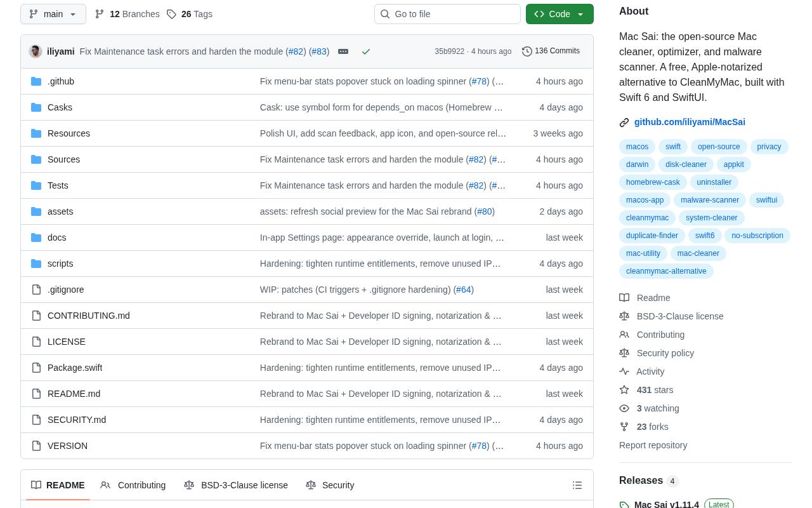This screenshot has height=508, width=812.
Task: Open iliyami's avatar image
Action: click(36, 51)
